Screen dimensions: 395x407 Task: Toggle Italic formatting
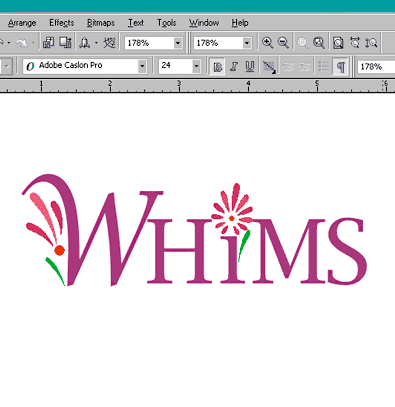pos(234,67)
